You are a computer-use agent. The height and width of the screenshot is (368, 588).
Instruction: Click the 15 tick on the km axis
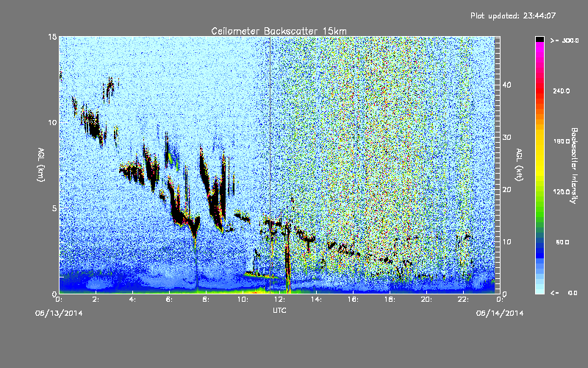(52, 37)
